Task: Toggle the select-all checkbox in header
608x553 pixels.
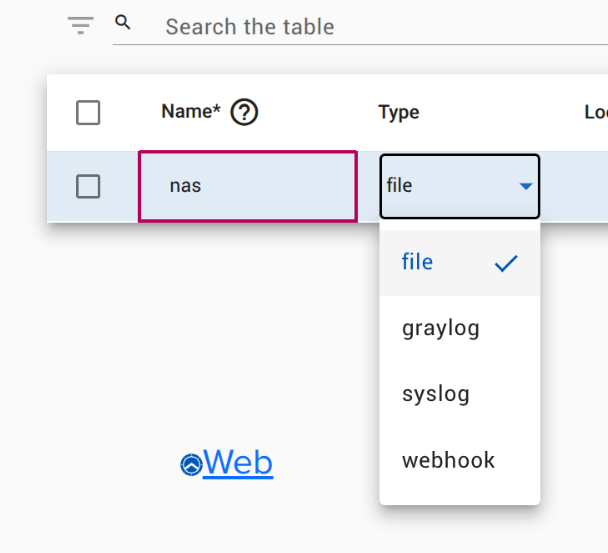Action: (x=88, y=113)
